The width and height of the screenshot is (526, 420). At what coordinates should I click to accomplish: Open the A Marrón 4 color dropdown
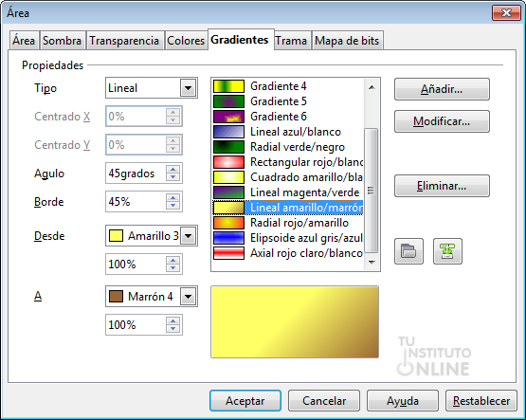point(188,297)
